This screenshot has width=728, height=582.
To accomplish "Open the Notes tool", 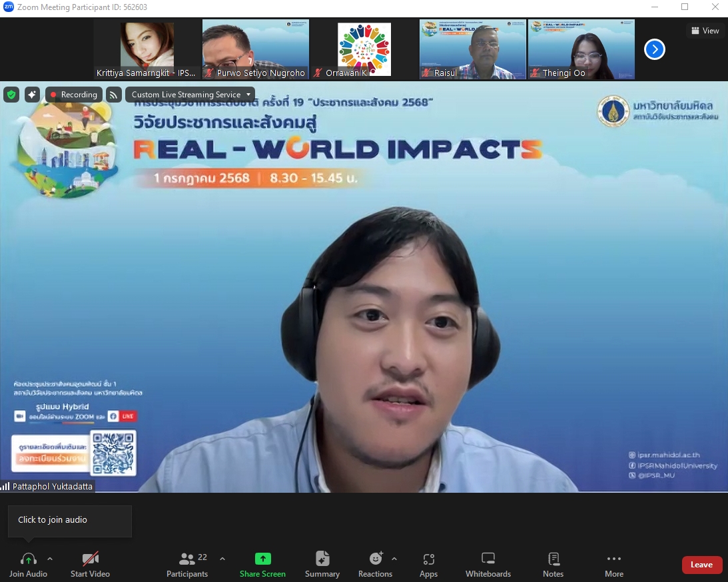I will [553, 565].
